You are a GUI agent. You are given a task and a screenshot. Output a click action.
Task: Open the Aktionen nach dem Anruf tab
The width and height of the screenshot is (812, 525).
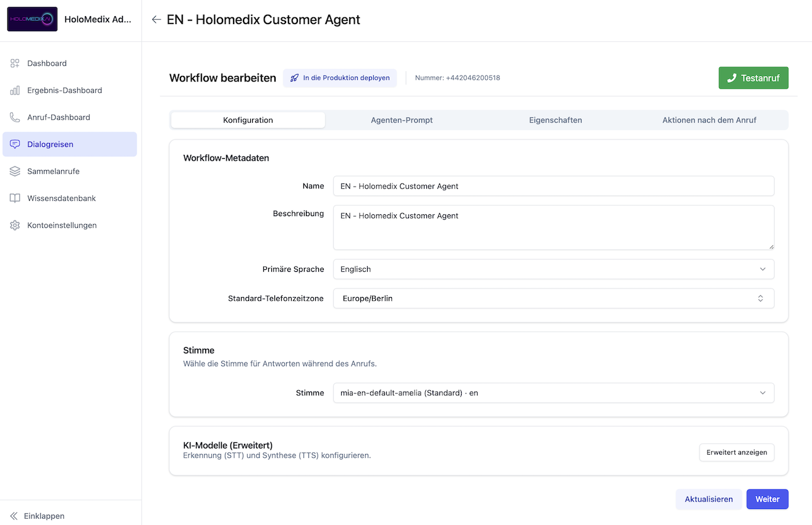tap(709, 120)
